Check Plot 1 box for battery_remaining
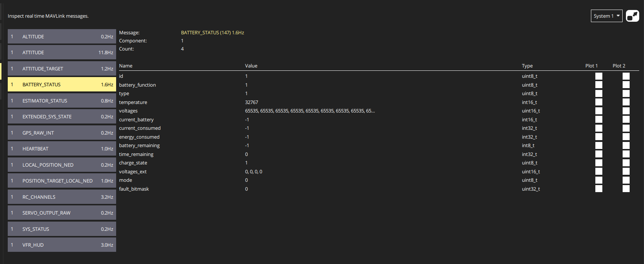644x264 pixels. pyautogui.click(x=599, y=146)
